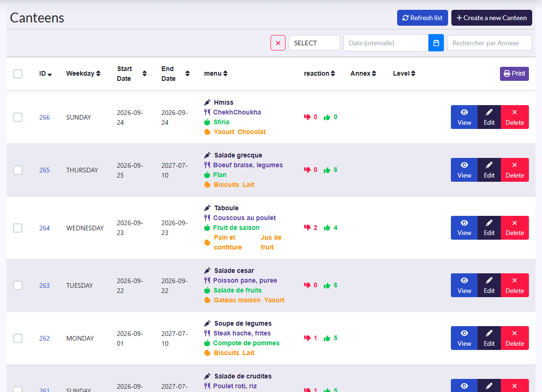Viewport: 542px width, 392px height.
Task: Delete canteen 264 entry
Action: coord(515,228)
